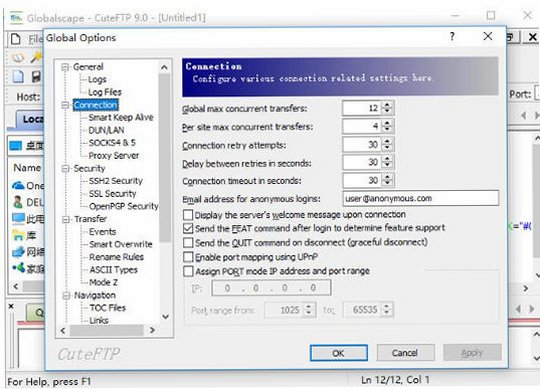Select the Transfer tree item
540x389 pixels.
[x=91, y=219]
